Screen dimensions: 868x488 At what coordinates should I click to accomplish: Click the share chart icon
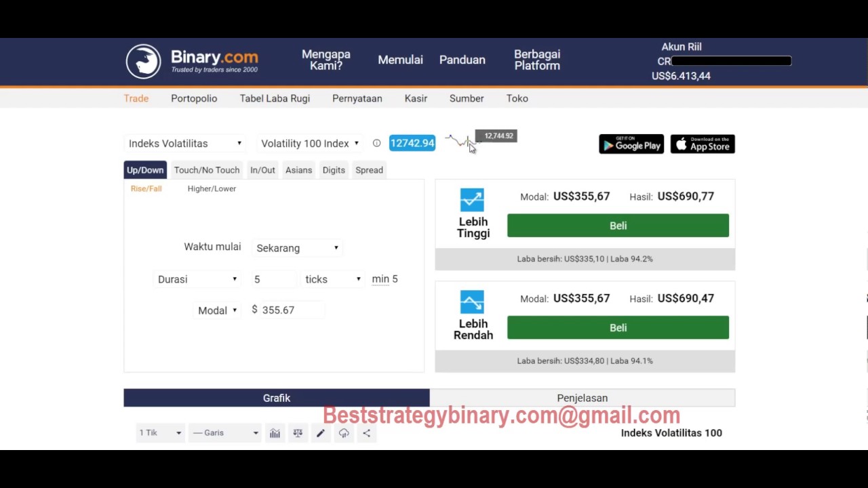tap(366, 433)
